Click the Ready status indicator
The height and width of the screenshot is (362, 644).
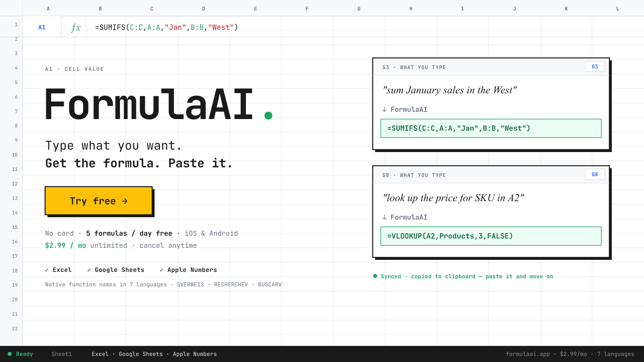click(21, 354)
